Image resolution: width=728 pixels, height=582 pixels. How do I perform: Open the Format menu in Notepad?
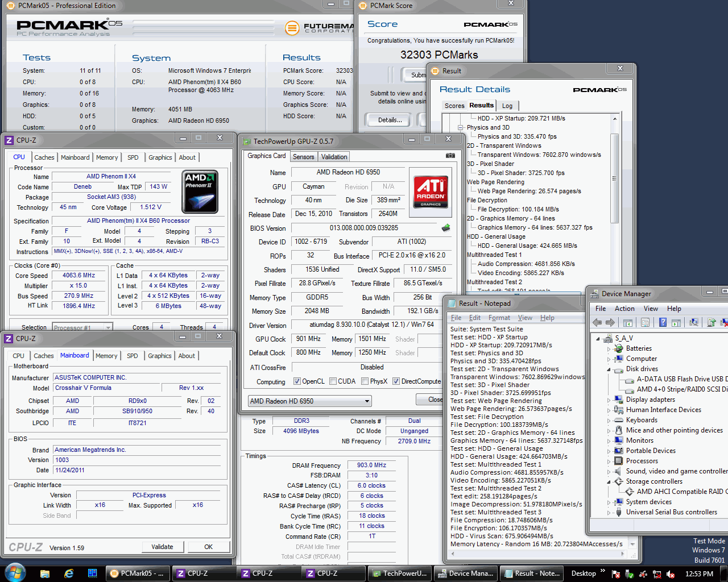pyautogui.click(x=499, y=318)
